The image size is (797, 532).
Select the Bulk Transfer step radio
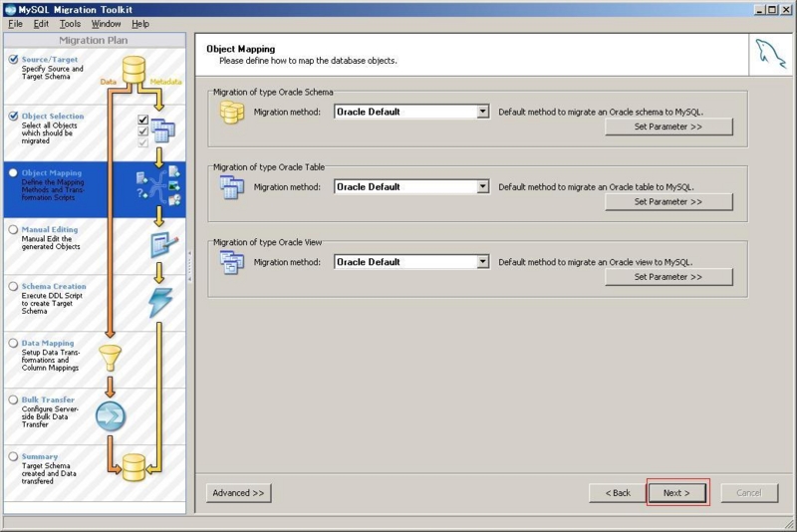[13, 399]
